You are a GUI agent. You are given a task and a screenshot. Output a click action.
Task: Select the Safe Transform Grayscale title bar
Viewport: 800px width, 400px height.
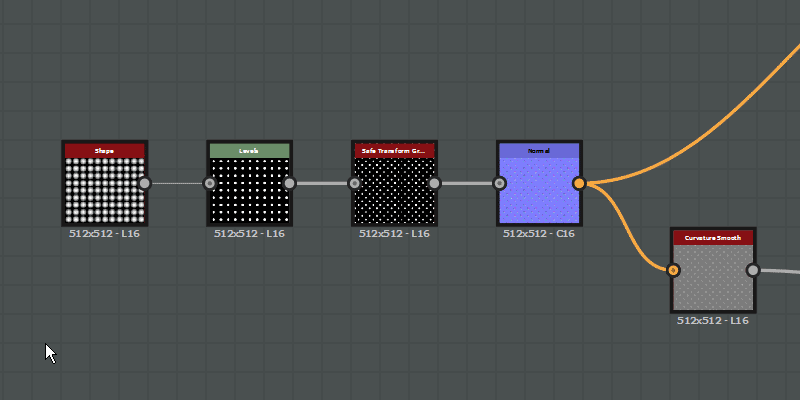[x=394, y=151]
